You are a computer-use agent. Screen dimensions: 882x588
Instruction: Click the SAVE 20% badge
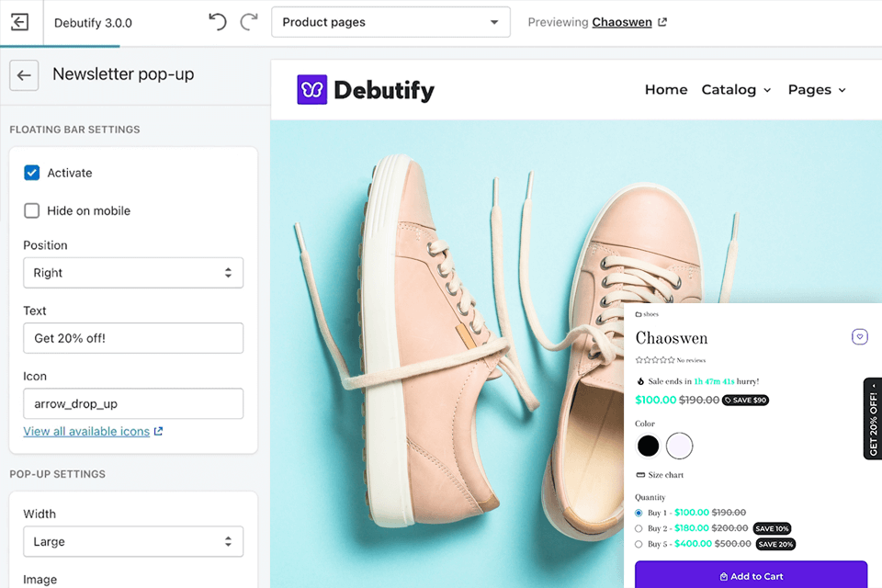pyautogui.click(x=775, y=544)
